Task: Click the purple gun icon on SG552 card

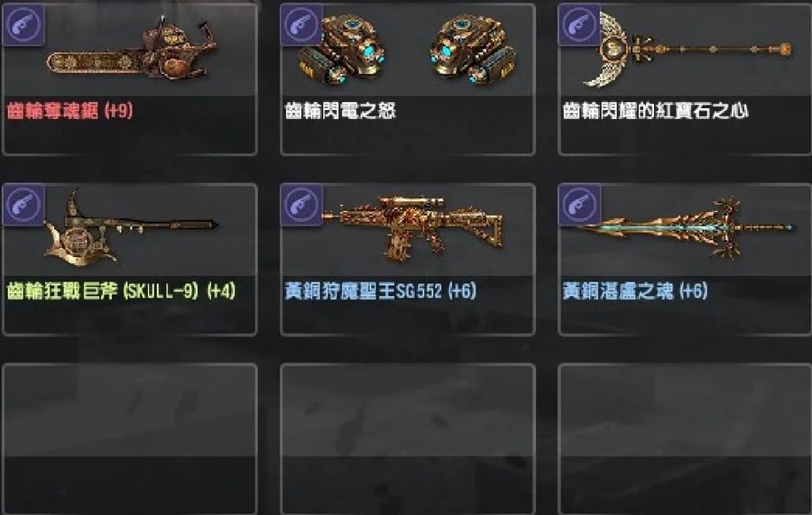Action: click(302, 205)
